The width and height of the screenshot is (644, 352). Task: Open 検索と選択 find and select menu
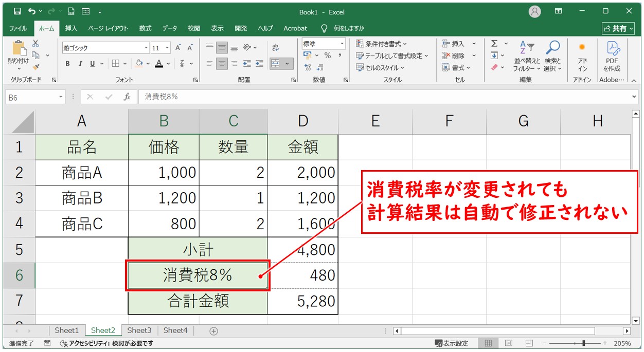553,57
